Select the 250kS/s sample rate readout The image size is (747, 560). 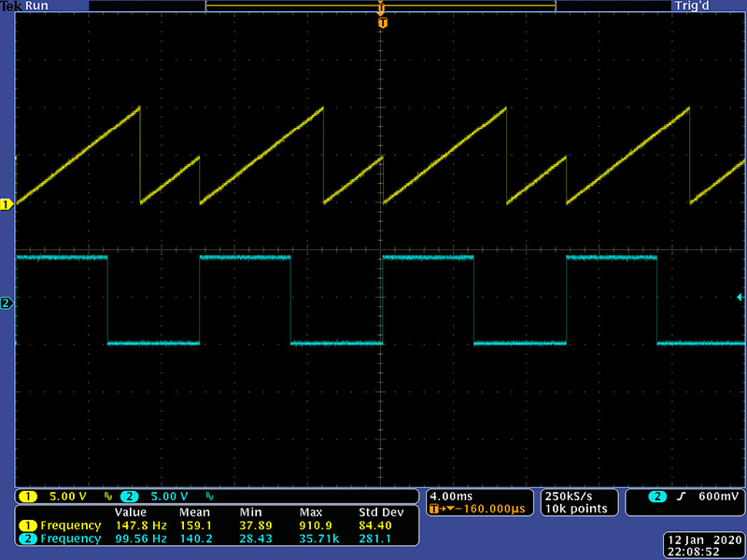[570, 496]
